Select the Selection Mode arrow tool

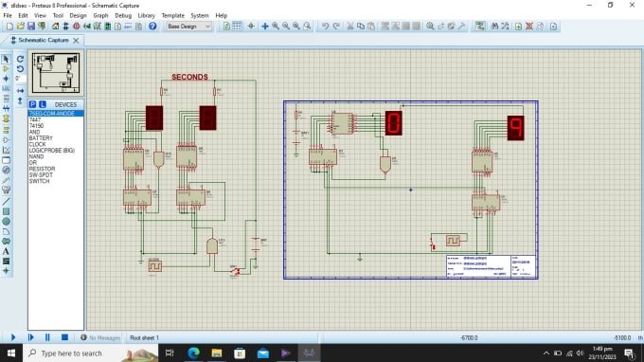coord(6,59)
